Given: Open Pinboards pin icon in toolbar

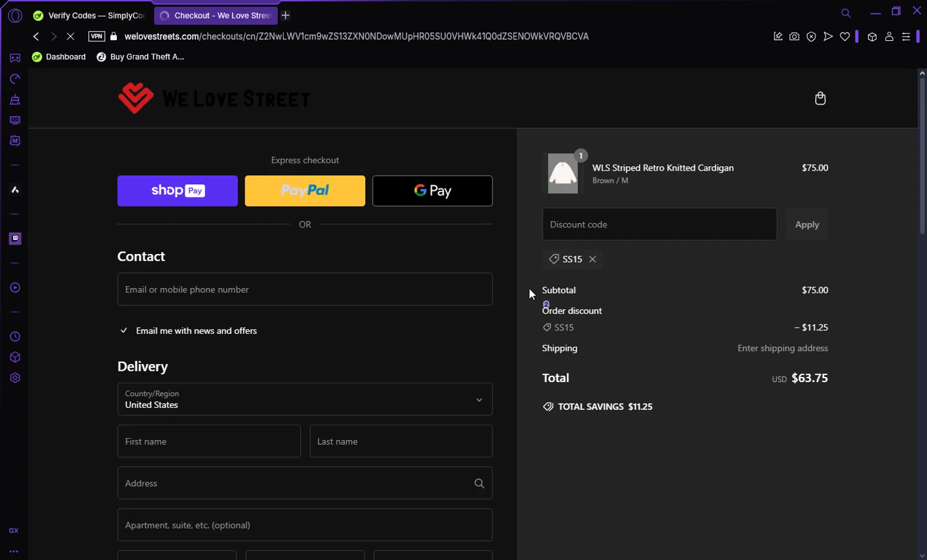Looking at the screenshot, I should (778, 36).
